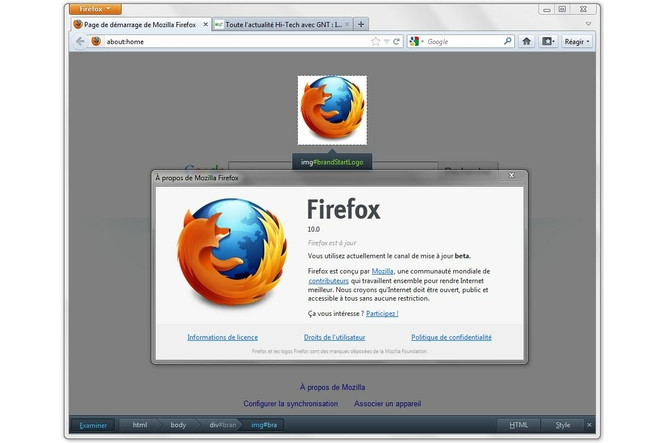
Task: Open the bookmarks menu icon
Action: click(548, 42)
